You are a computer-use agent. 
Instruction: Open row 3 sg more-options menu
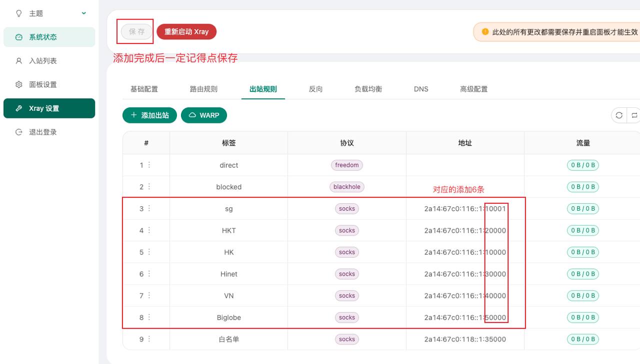point(149,209)
